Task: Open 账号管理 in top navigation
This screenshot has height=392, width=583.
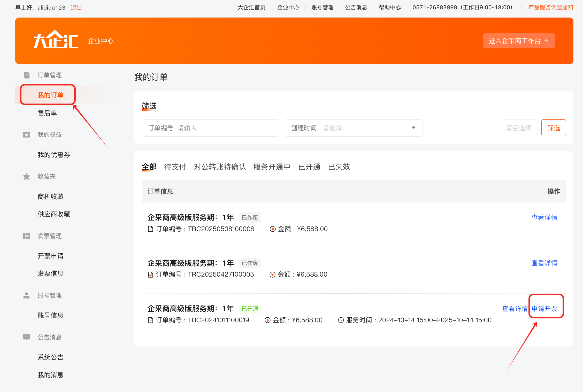Action: pos(322,7)
